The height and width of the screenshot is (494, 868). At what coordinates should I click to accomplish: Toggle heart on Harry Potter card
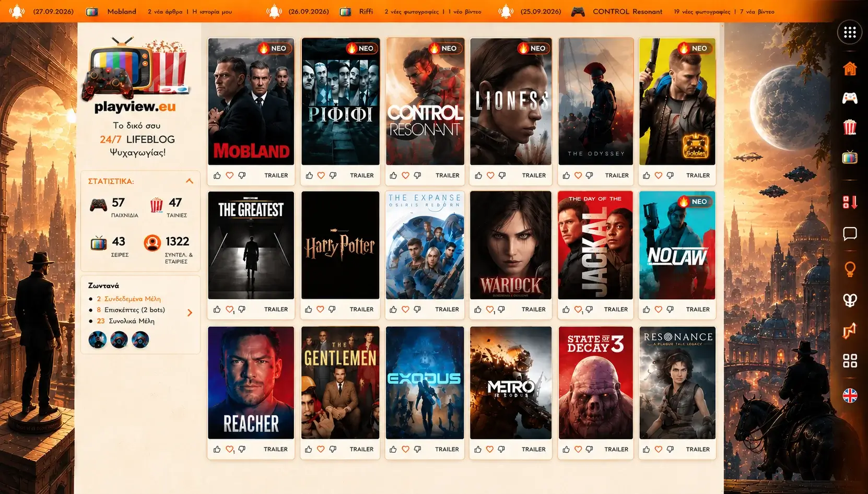pos(320,309)
